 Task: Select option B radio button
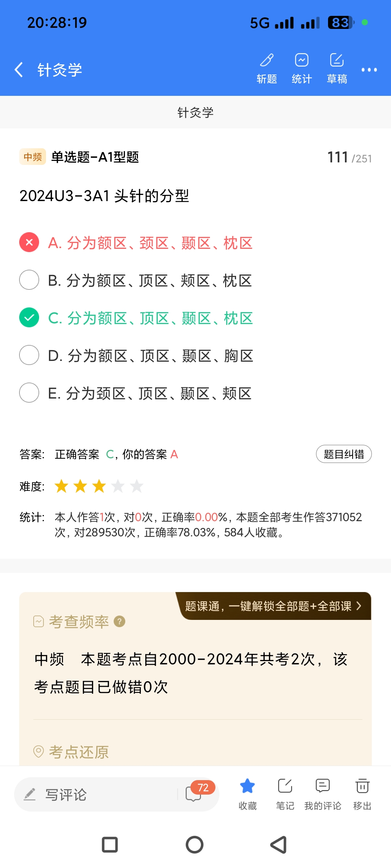click(29, 280)
